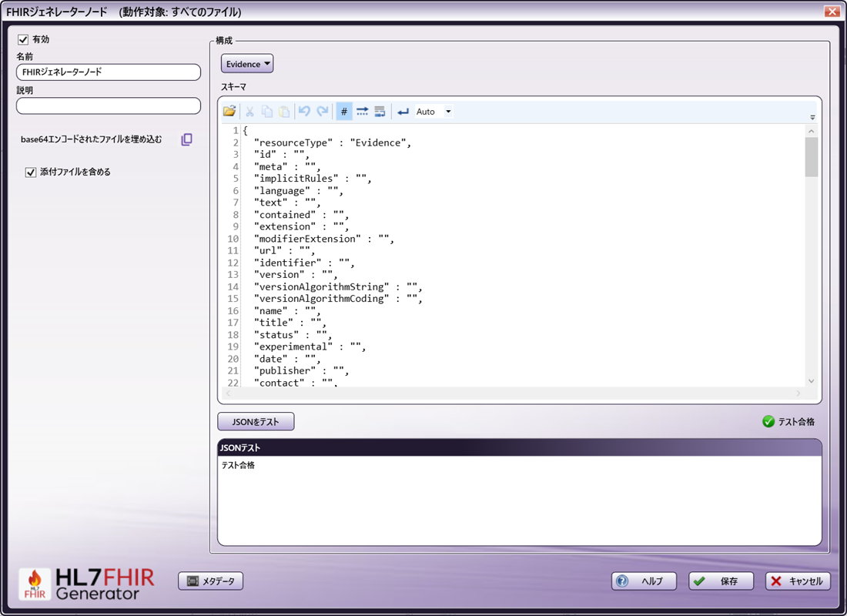The height and width of the screenshot is (616, 847).
Task: Open a schema file with the folder icon
Action: (229, 111)
